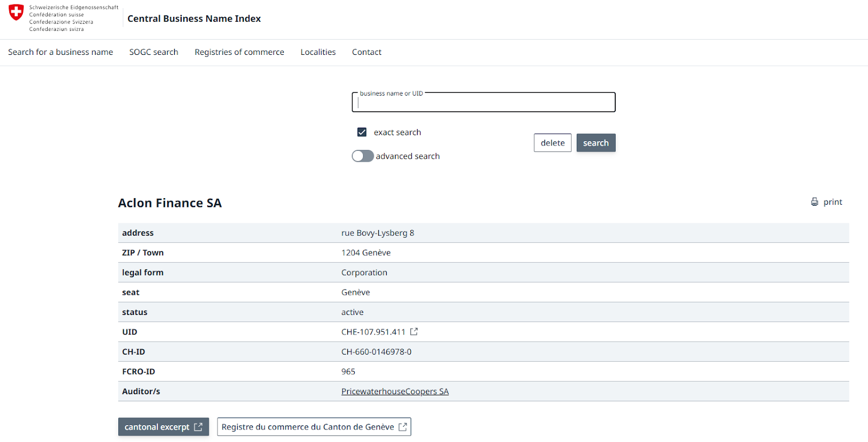The height and width of the screenshot is (442, 868).
Task: Click the Registre du commerce button text
Action: [308, 427]
